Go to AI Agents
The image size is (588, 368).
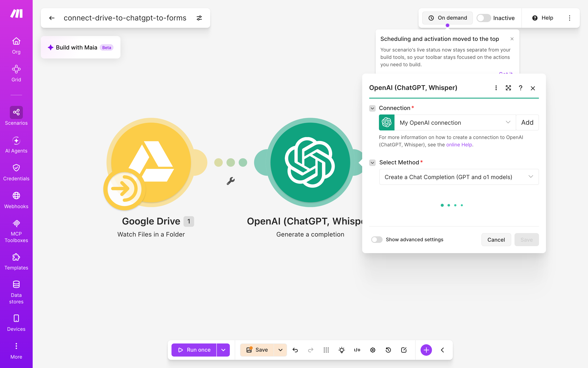tap(16, 145)
